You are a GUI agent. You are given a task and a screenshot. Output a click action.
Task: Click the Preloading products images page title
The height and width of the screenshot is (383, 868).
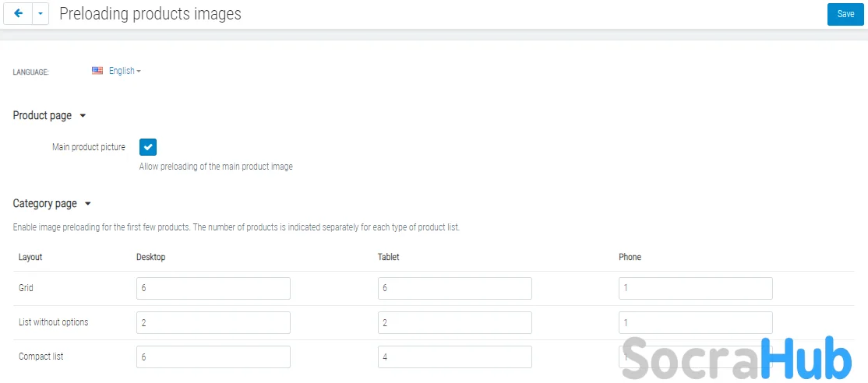[x=150, y=14]
